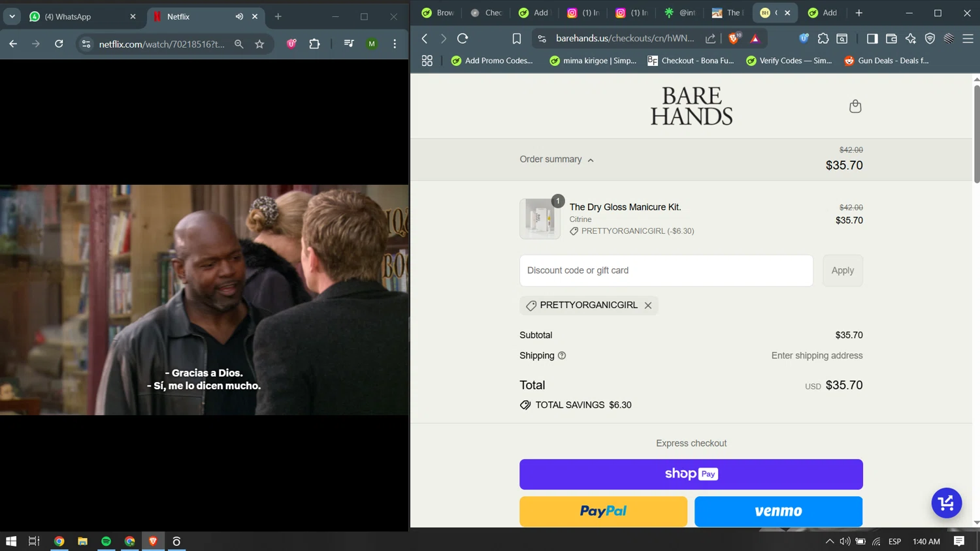
Task: Switch to the first Instagram tab
Action: 583,12
